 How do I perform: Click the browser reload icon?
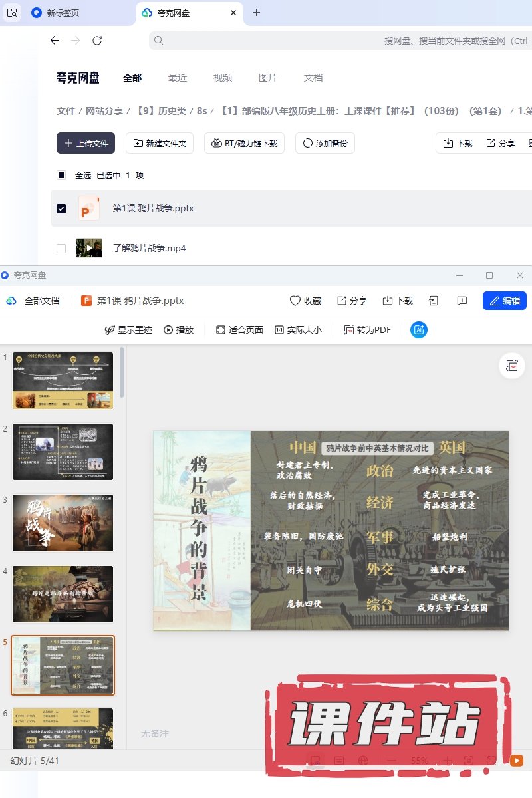(x=97, y=41)
